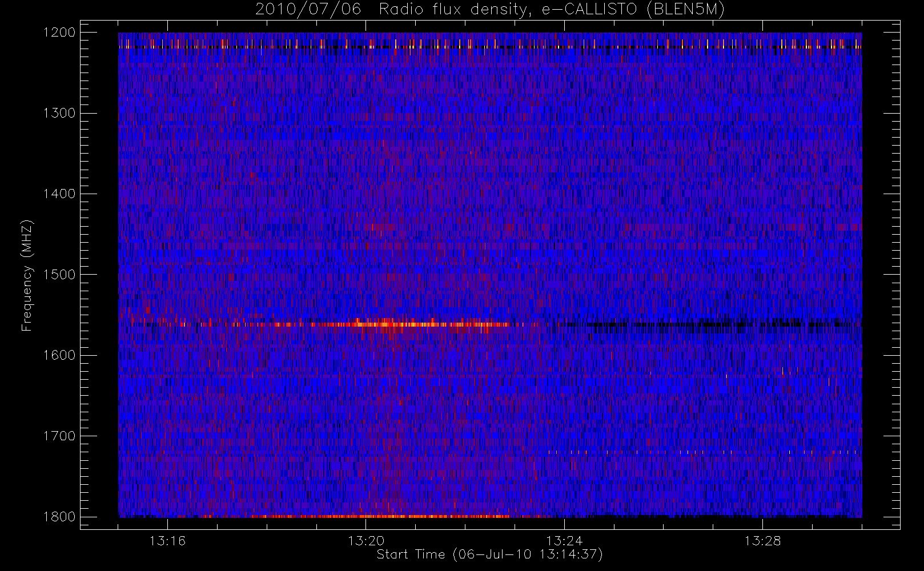Image resolution: width=924 pixels, height=571 pixels.
Task: Click the 1500 frequency tick label
Action: 59,274
